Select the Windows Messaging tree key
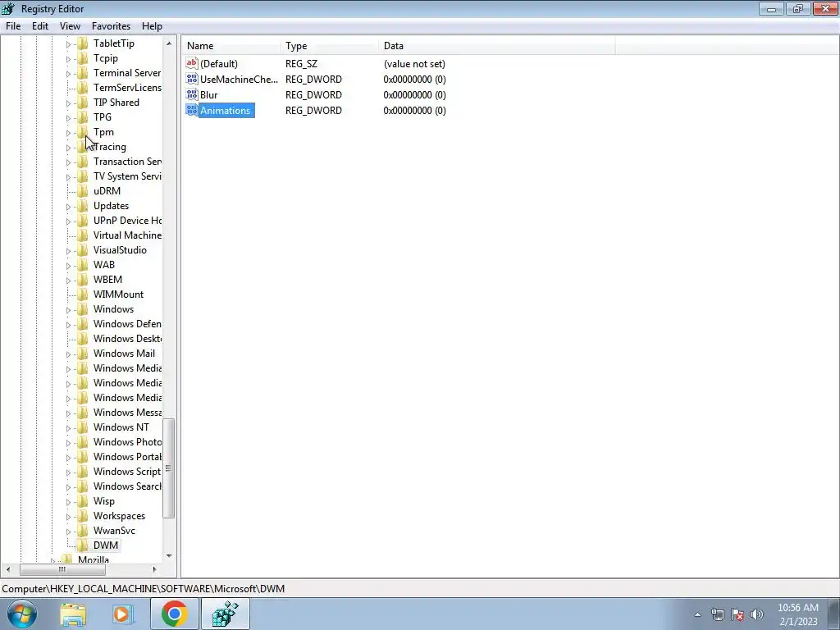840x630 pixels. pos(127,413)
